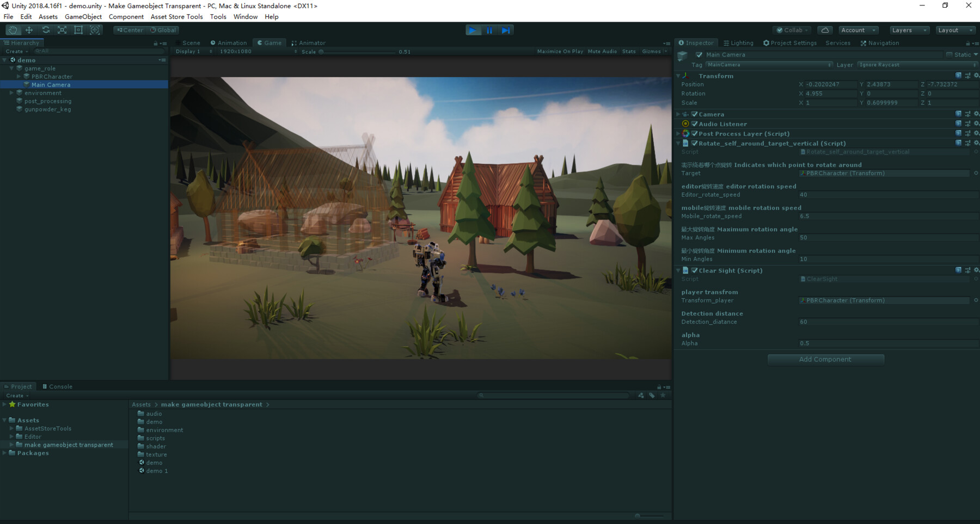Expand the environment object in Hierarchy
The image size is (980, 524).
(11, 93)
